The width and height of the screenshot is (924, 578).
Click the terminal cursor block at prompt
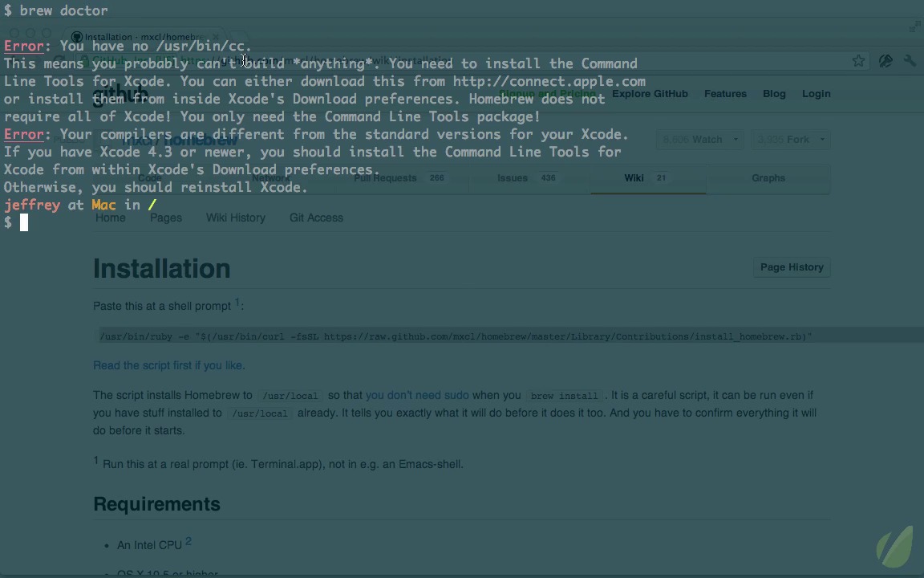(x=24, y=222)
